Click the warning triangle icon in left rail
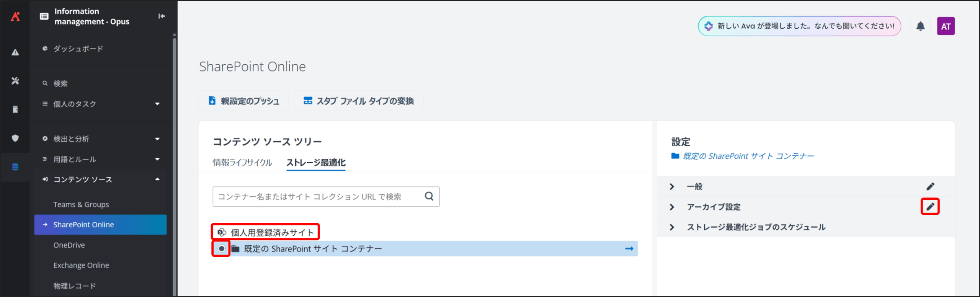980x297 pixels. (15, 52)
